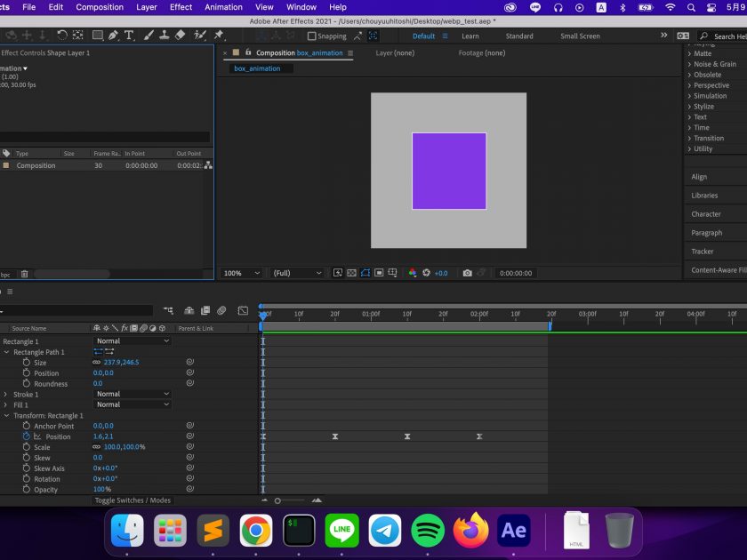Click the Size value 237.9,246.5 field
The width and height of the screenshot is (747, 560).
coord(121,363)
